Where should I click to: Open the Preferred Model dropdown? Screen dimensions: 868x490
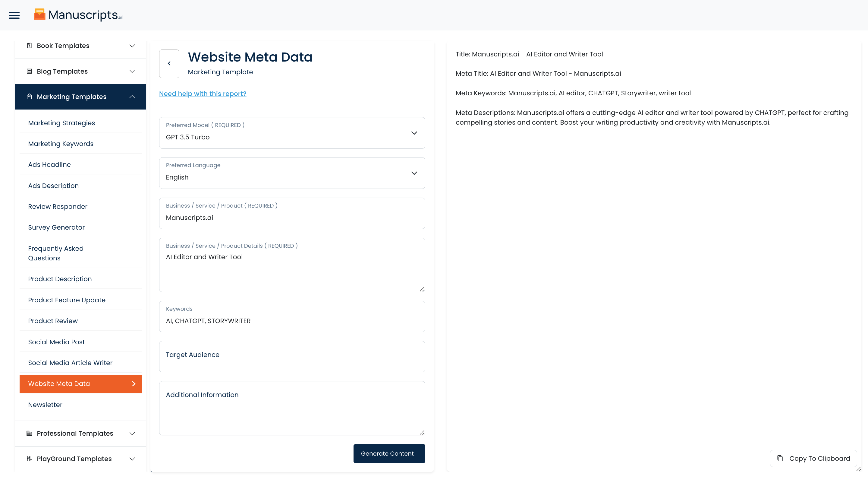coord(292,133)
